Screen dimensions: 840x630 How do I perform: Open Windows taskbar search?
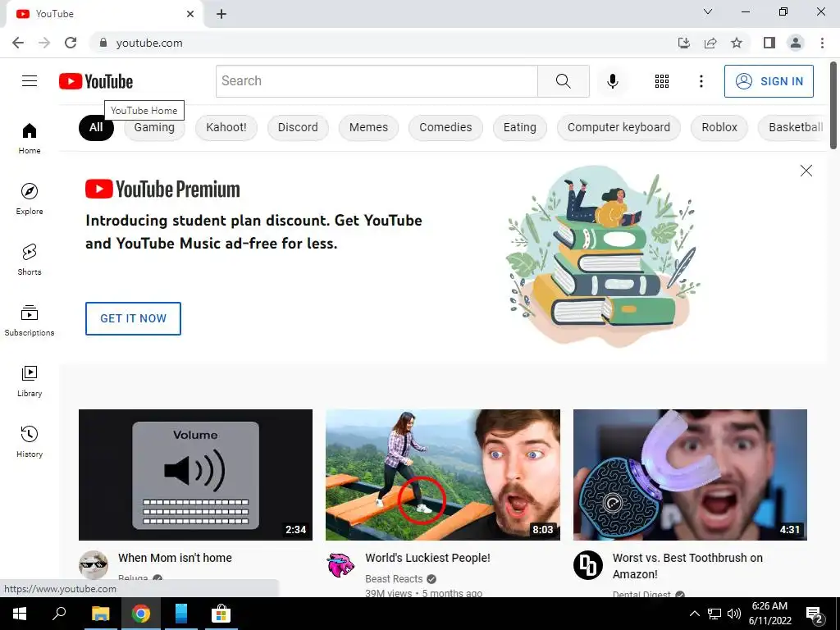[59, 614]
